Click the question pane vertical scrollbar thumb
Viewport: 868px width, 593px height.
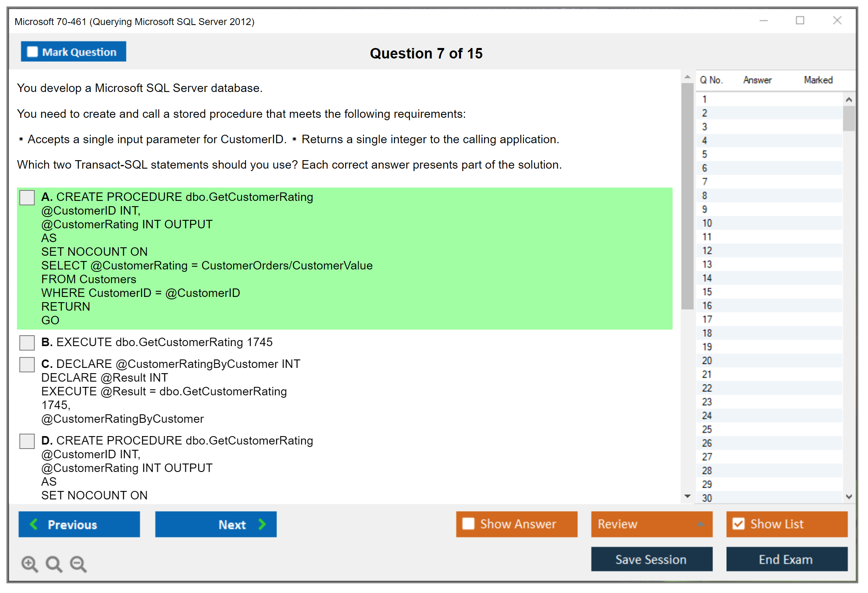click(x=687, y=196)
